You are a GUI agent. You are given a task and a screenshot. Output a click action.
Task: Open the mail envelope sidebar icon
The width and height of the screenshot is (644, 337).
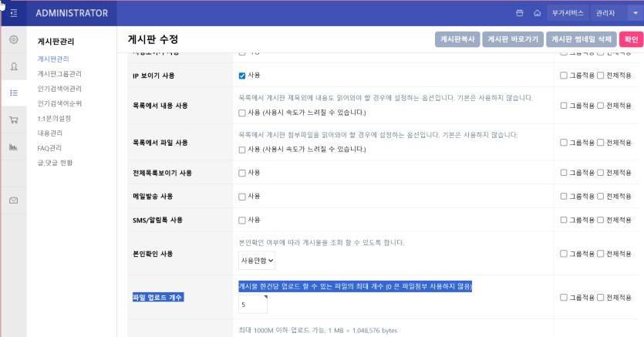point(14,201)
